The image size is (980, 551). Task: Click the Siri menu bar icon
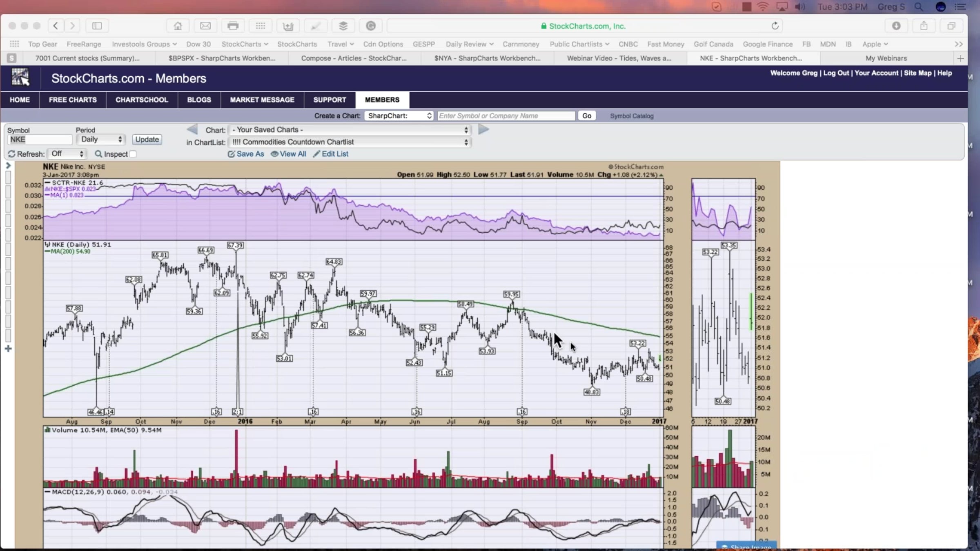click(x=941, y=7)
